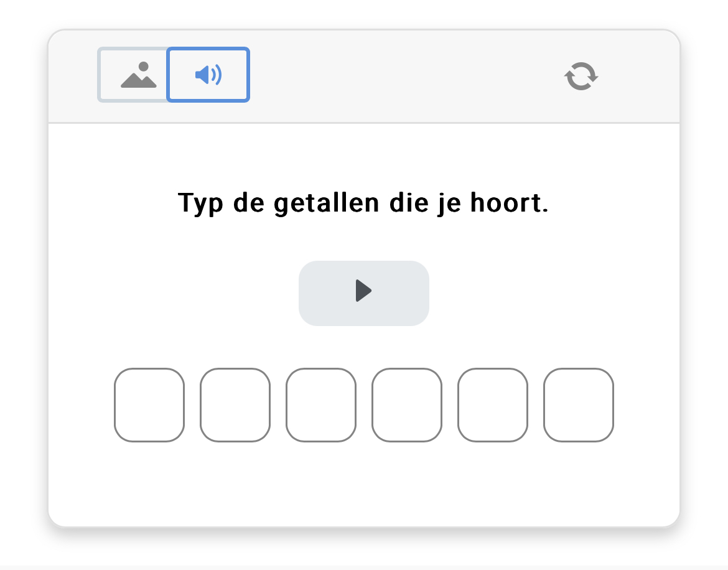Click the gray header bar between tabs and refresh

point(404,77)
